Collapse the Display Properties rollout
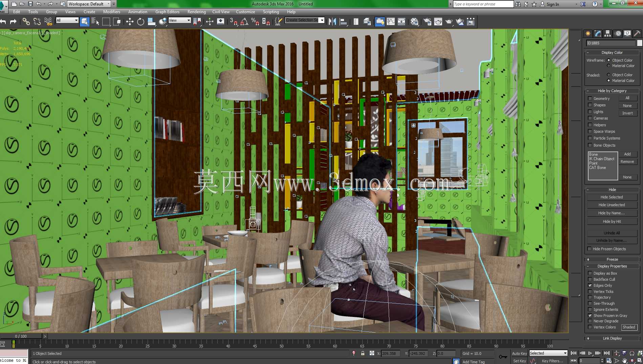 612,266
